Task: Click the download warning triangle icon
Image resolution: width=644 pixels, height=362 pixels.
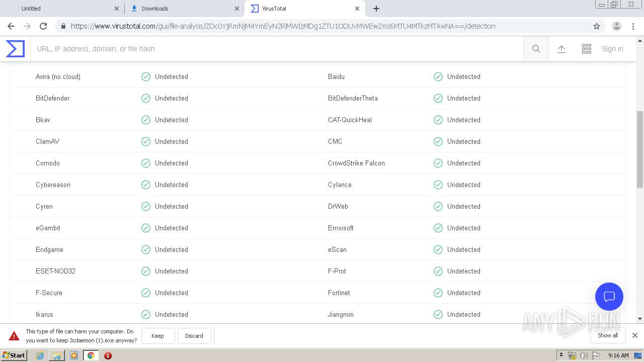Action: point(14,336)
